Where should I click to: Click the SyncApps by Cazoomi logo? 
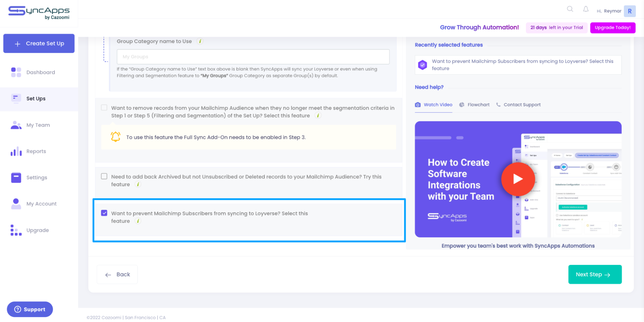(x=39, y=13)
